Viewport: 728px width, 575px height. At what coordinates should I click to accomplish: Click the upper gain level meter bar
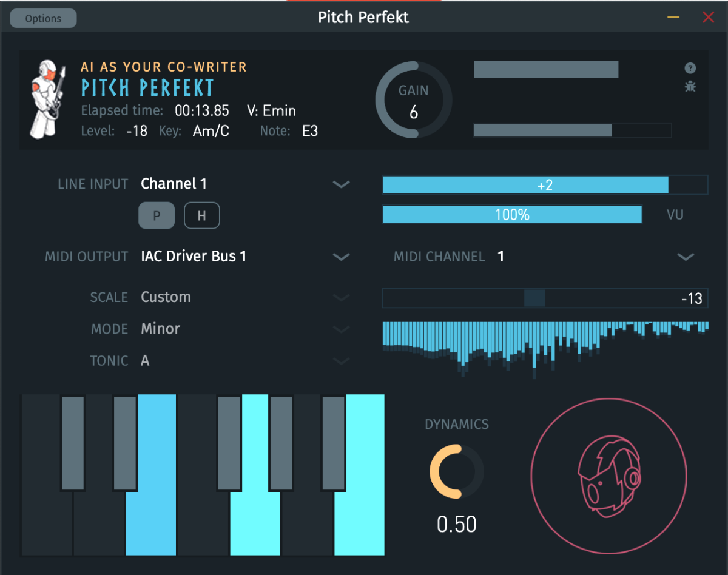point(546,69)
